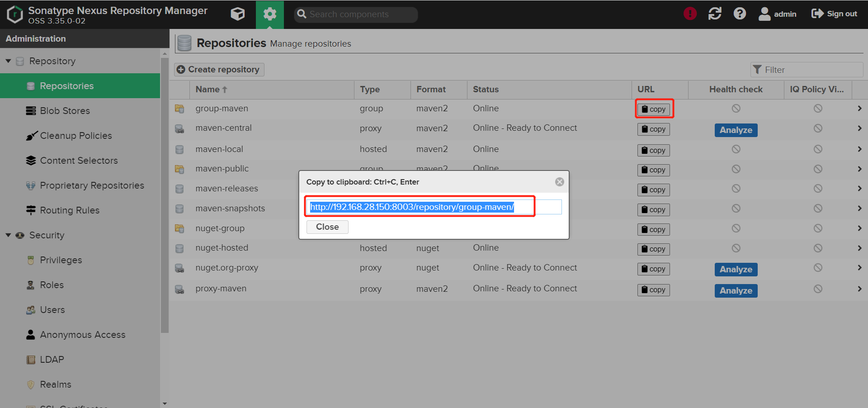Click nuget-group repository folder icon
The height and width of the screenshot is (408, 868).
coord(179,229)
